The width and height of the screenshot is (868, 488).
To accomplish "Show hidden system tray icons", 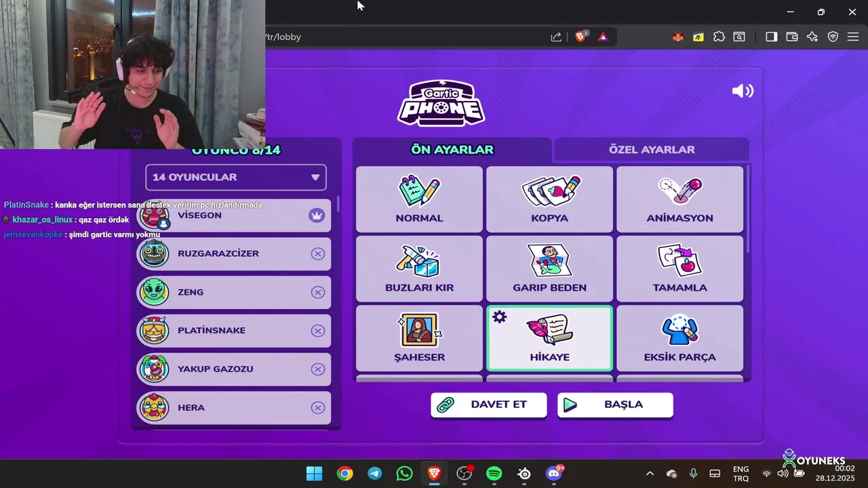I will point(650,473).
